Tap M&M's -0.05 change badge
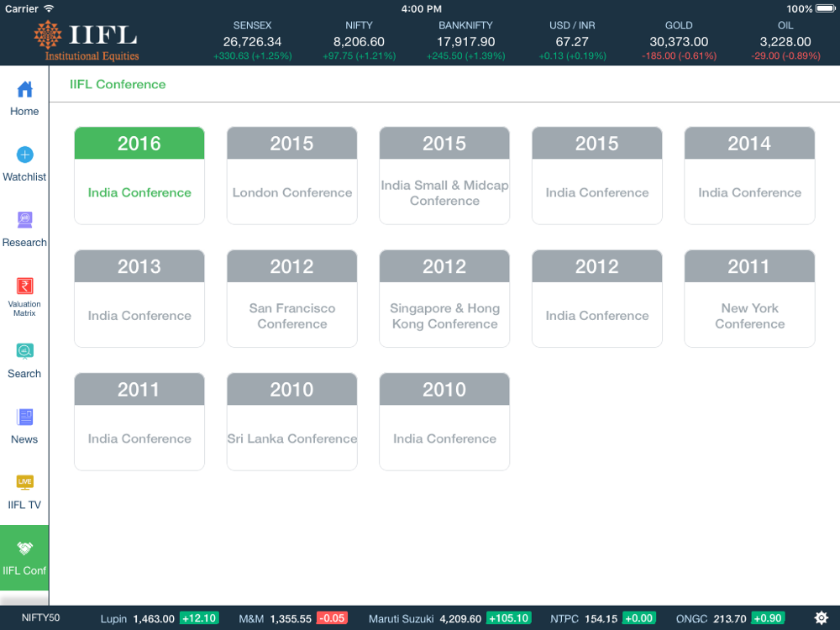 332,618
